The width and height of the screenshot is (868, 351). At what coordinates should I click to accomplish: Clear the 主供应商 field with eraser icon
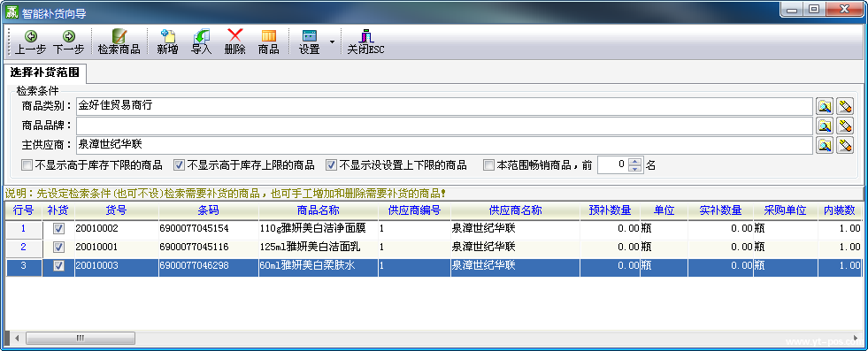(845, 145)
